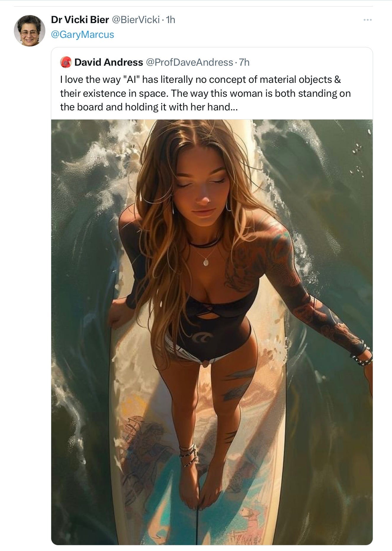Click the pendant necklace in the image
392x551 pixels.
(x=206, y=262)
